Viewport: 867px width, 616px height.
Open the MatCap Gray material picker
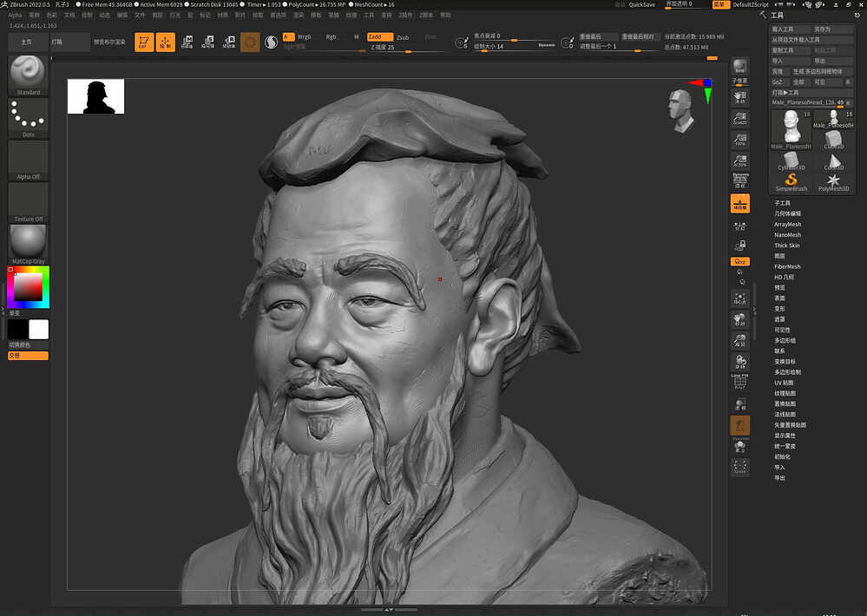click(x=28, y=245)
